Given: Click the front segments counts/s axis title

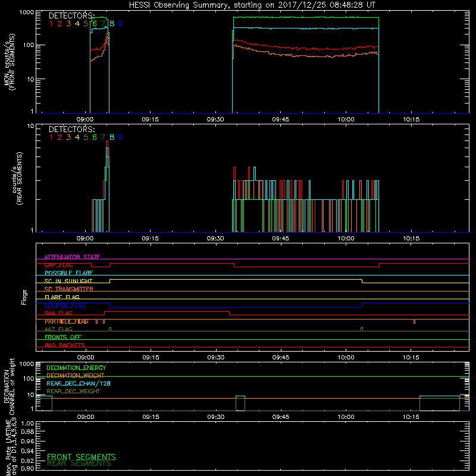Looking at the screenshot, I should click(10, 62).
